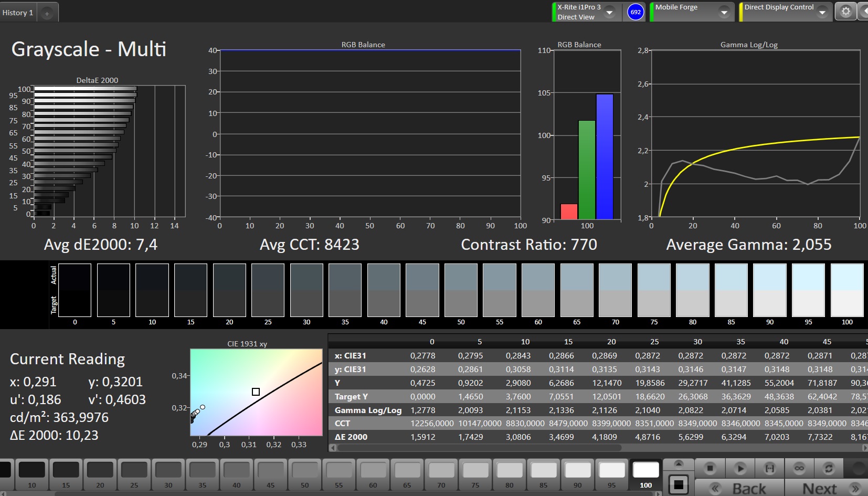Select the 50 percent gray swatch
868x496 pixels.
click(x=305, y=474)
